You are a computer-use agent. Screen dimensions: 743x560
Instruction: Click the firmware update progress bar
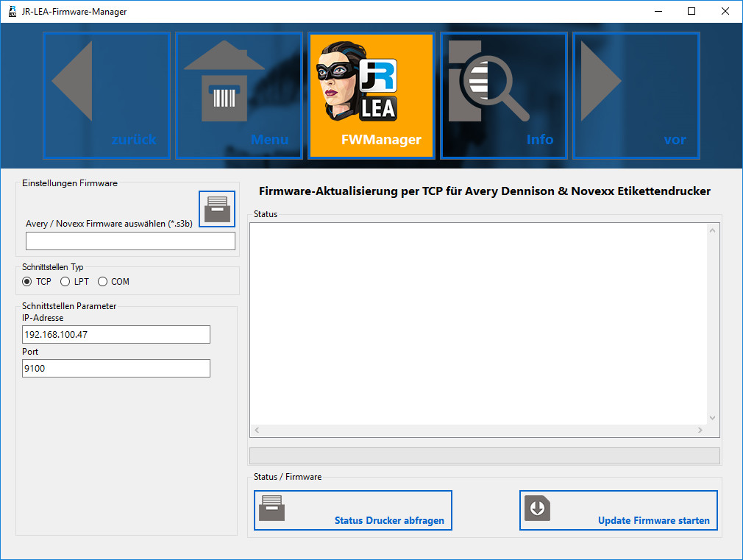click(484, 456)
